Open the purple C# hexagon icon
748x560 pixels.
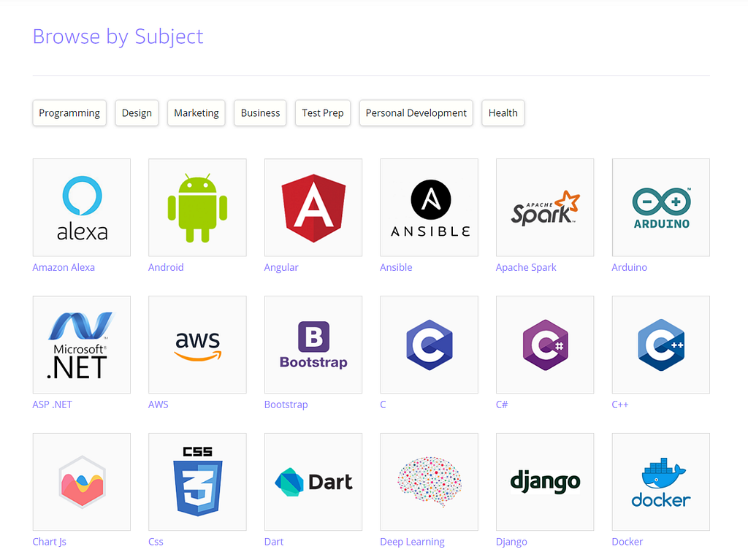[x=545, y=345]
